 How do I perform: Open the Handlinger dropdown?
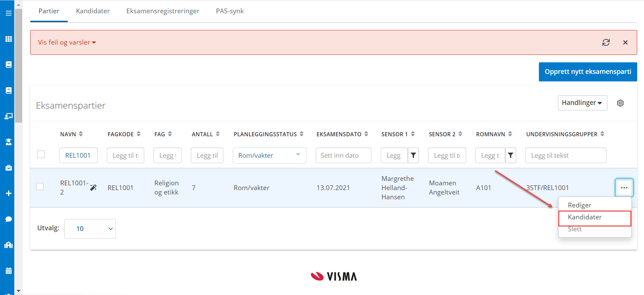tap(582, 103)
